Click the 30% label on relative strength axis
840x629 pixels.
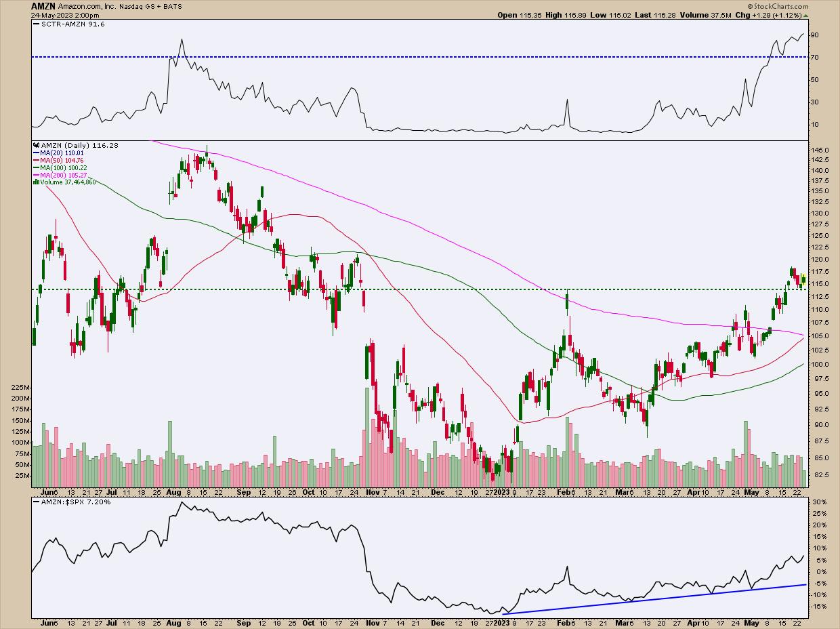pos(819,502)
